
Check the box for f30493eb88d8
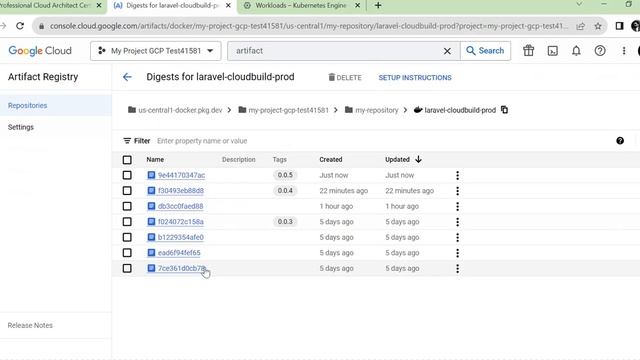(127, 191)
